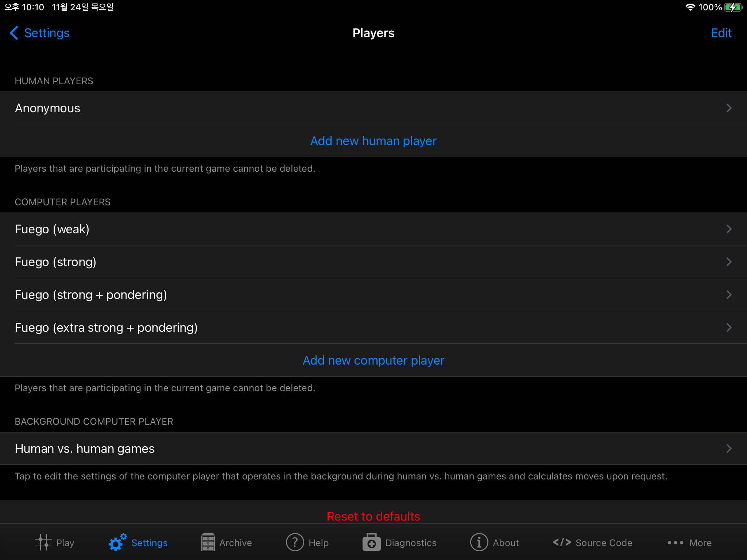This screenshot has width=747, height=560.
Task: Switch to the Archive tab label
Action: point(235,543)
